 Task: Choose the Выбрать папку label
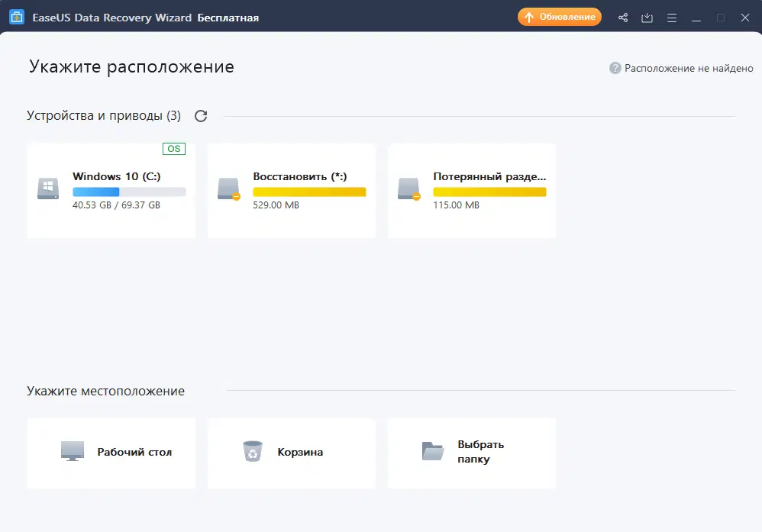tap(480, 452)
